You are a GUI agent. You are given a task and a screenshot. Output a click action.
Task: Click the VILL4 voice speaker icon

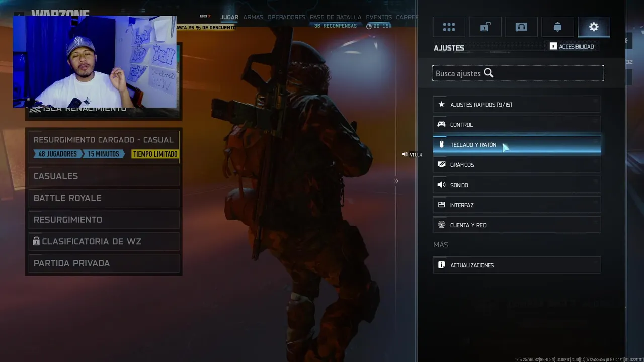click(x=405, y=154)
